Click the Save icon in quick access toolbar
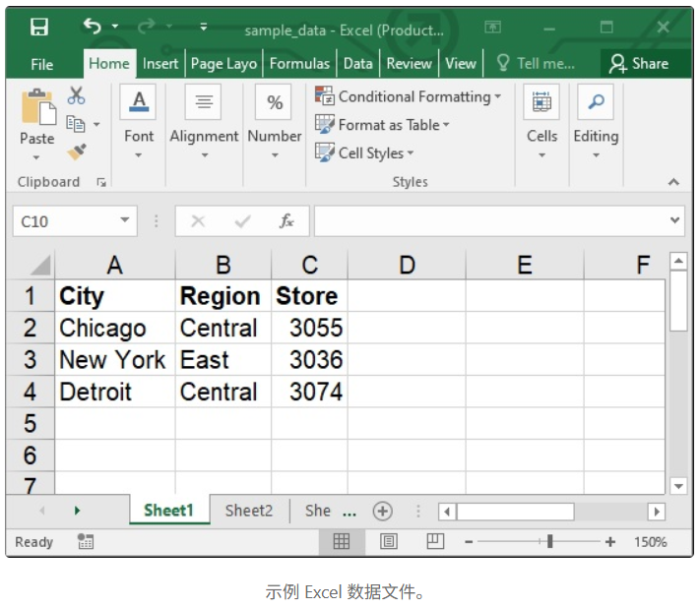700x609 pixels. (x=38, y=28)
